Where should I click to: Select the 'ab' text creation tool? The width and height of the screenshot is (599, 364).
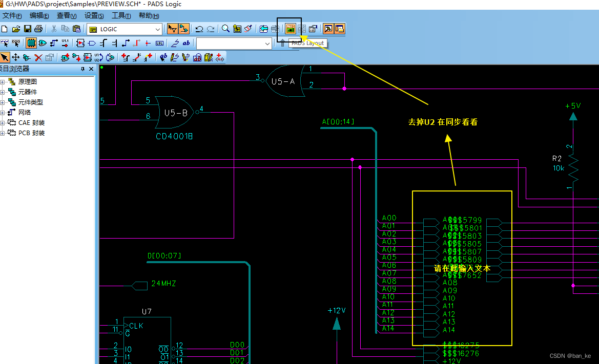click(186, 43)
